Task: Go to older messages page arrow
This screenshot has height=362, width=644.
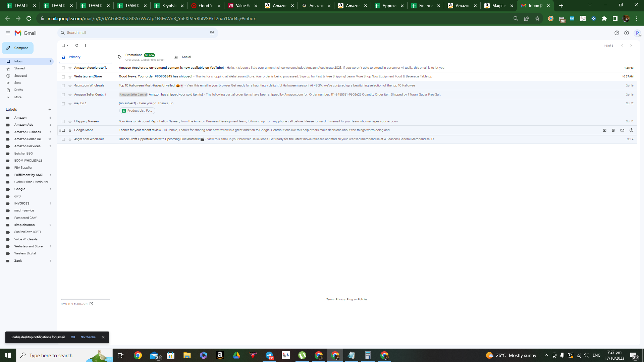Action: [x=631, y=46]
